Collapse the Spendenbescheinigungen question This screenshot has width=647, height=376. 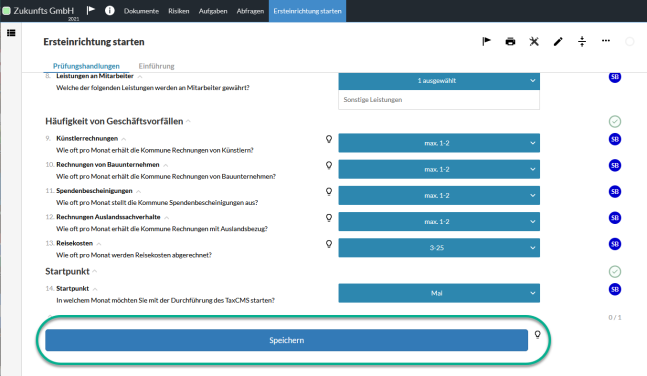(x=139, y=192)
